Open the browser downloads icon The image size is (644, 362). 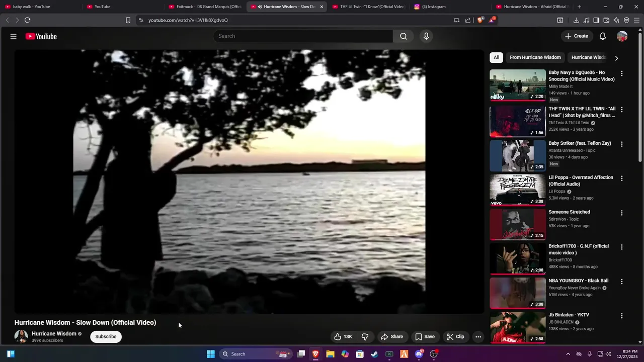tap(576, 20)
